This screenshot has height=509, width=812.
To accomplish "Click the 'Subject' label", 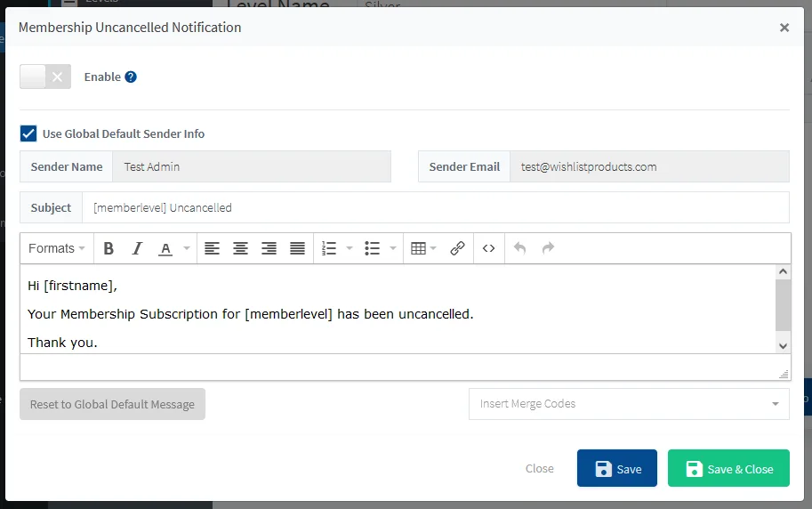I will [x=51, y=207].
